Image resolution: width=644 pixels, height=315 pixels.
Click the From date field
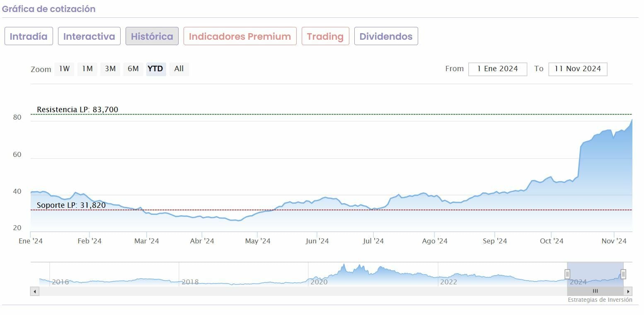(497, 69)
